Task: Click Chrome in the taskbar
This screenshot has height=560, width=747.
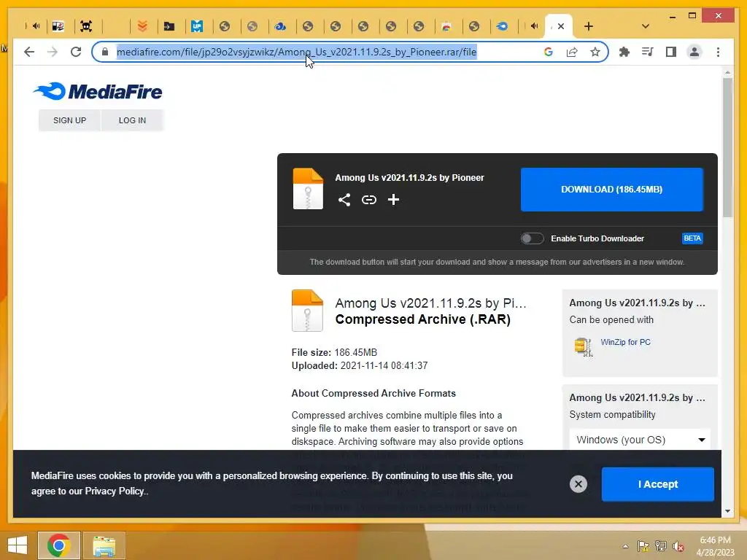Action: 58,545
